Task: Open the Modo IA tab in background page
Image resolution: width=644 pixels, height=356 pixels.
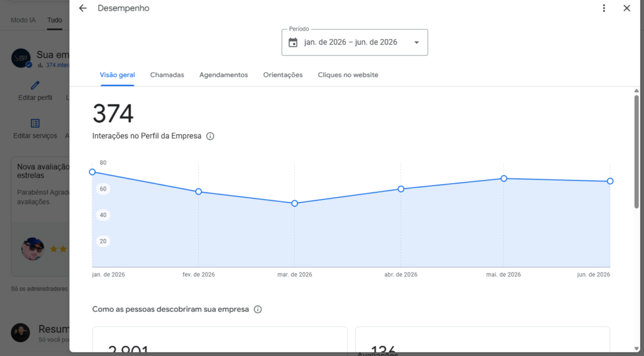Action: (23, 20)
